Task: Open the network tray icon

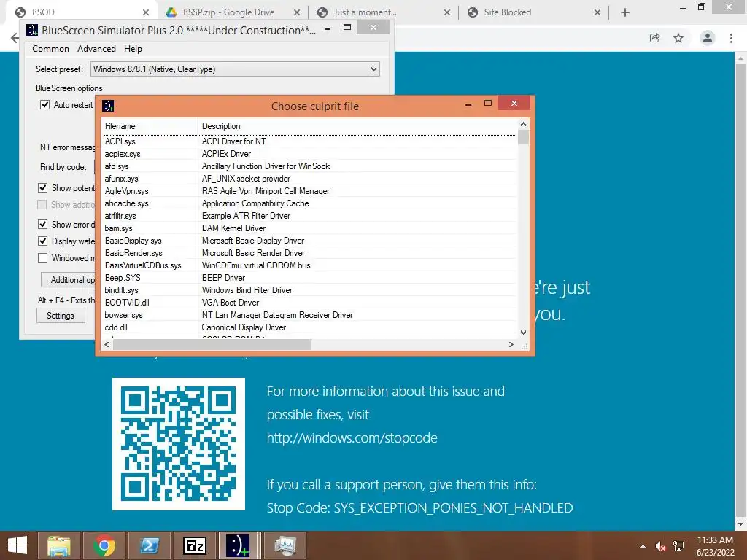Action: pyautogui.click(x=678, y=546)
